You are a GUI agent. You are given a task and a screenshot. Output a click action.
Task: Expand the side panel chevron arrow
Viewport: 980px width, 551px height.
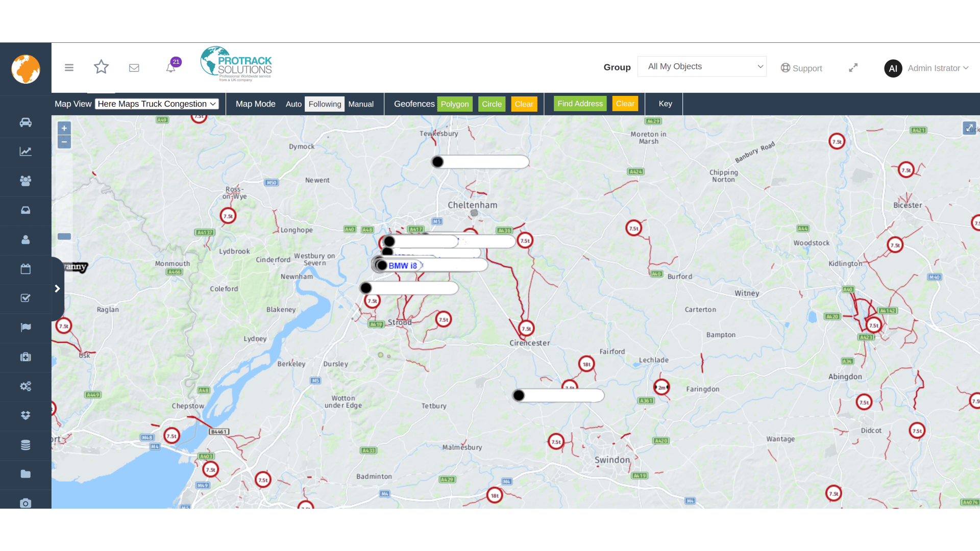point(57,289)
